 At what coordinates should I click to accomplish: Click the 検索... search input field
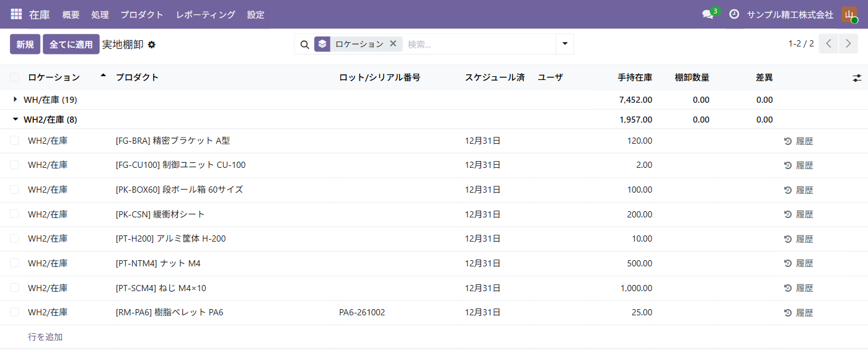[x=479, y=44]
